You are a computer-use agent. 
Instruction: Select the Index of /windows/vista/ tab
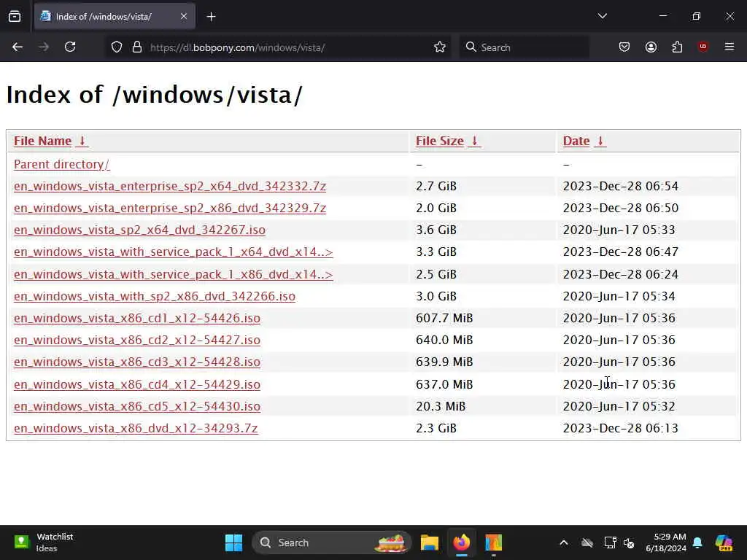[115, 17]
